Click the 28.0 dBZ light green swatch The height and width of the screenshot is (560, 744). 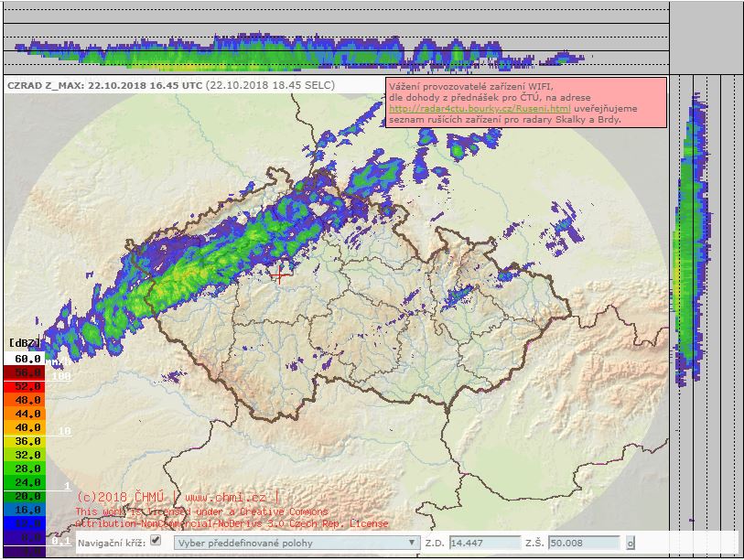[24, 468]
